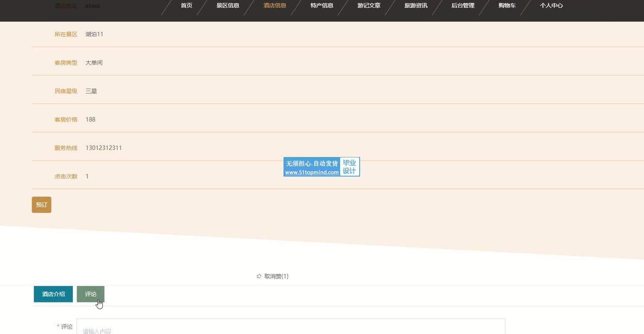Click the thumbs-up icon by 取消赞
This screenshot has width=644, height=334.
(x=259, y=276)
